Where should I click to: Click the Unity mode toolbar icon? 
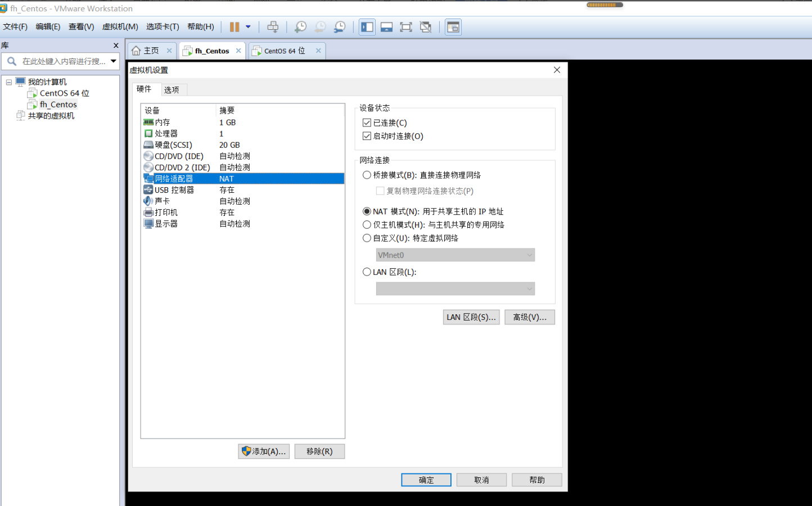coord(426,27)
